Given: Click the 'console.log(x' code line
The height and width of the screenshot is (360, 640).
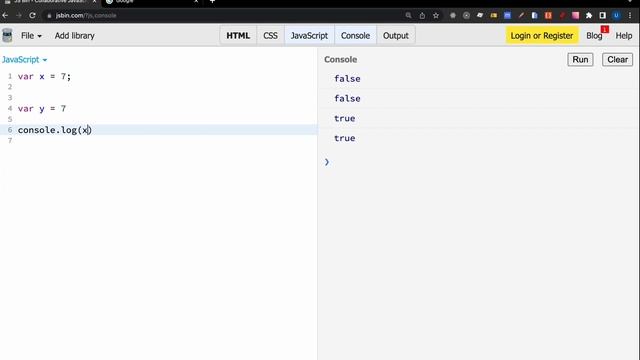Looking at the screenshot, I should (54, 130).
